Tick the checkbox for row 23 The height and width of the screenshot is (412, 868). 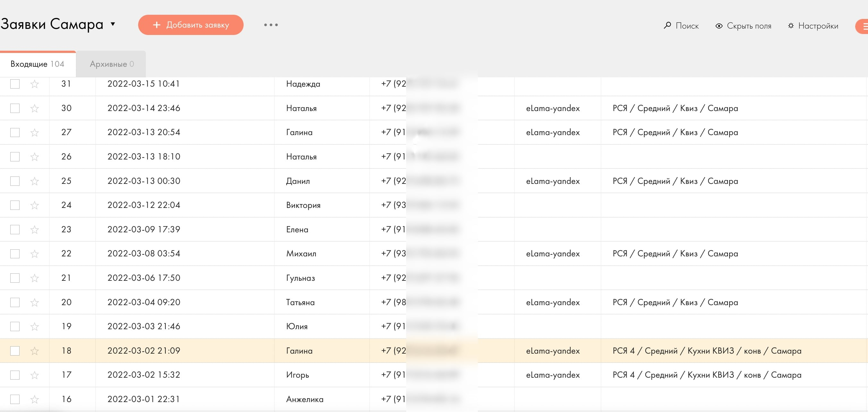pos(15,229)
